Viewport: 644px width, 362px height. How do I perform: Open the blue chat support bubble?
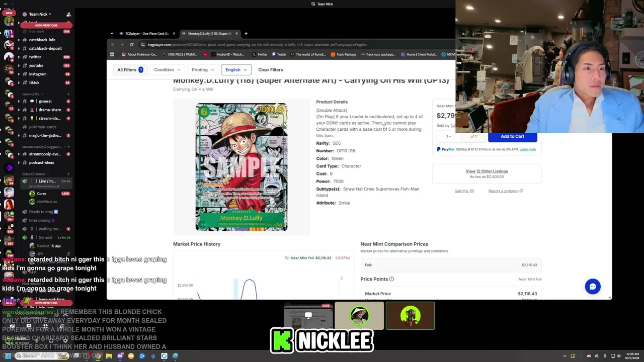[593, 287]
